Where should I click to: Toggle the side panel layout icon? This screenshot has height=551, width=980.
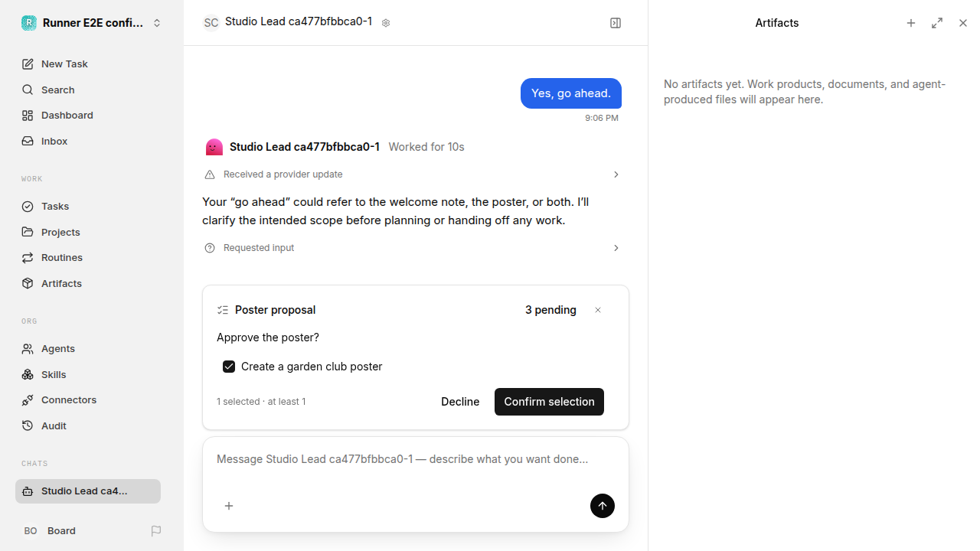click(616, 23)
